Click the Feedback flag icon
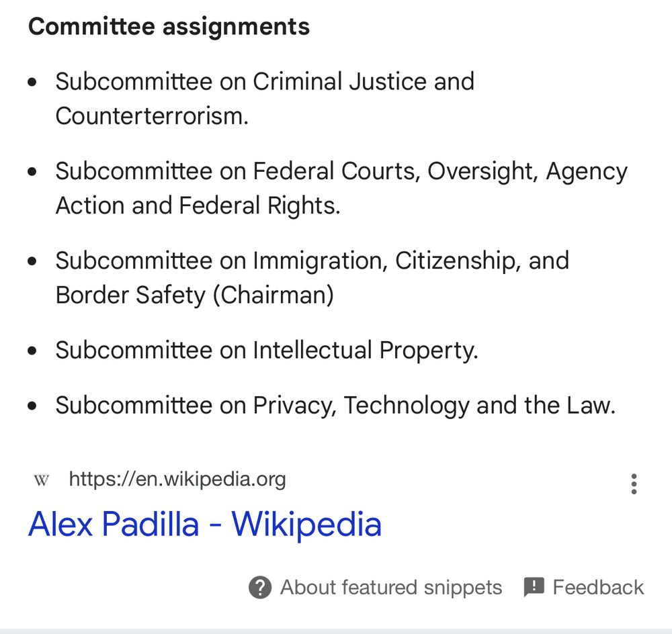 pyautogui.click(x=534, y=587)
